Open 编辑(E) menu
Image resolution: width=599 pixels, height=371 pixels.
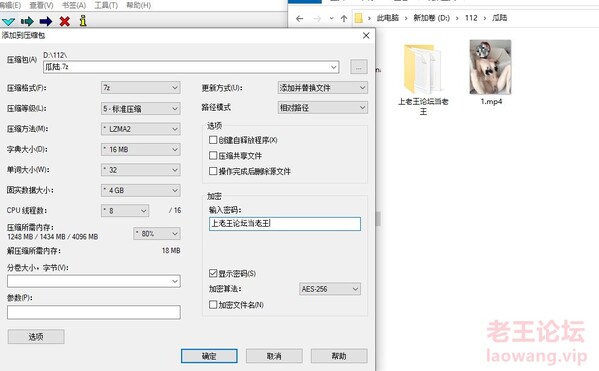click(x=10, y=5)
